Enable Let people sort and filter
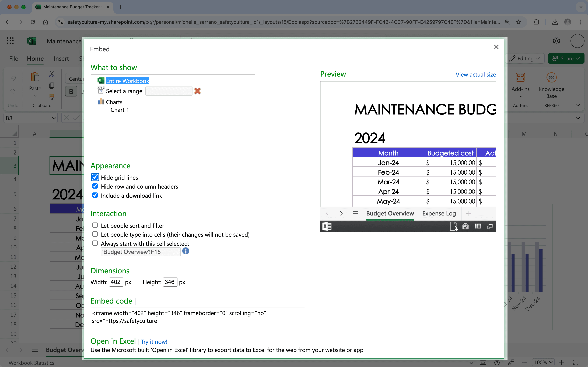 95,225
